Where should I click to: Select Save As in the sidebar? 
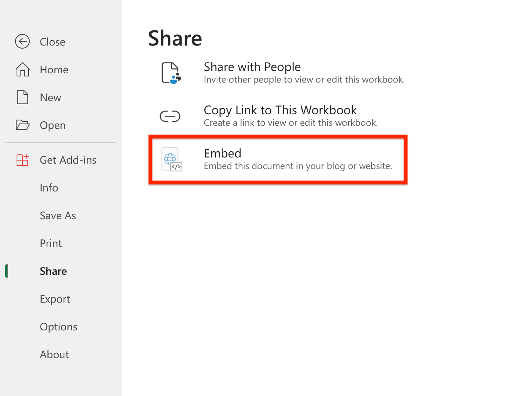pos(58,215)
